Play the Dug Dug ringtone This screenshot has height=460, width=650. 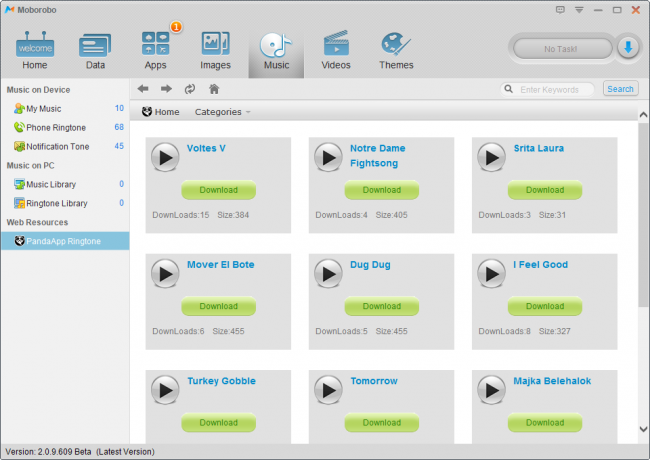pos(328,274)
